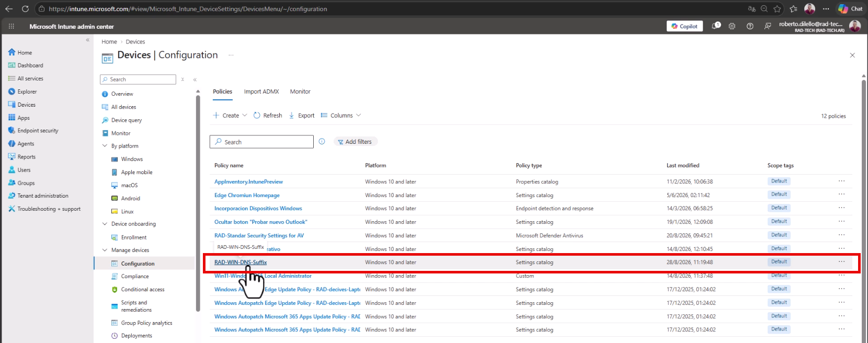Switch to the Policies tab
Image resolution: width=868 pixels, height=343 pixels.
222,92
